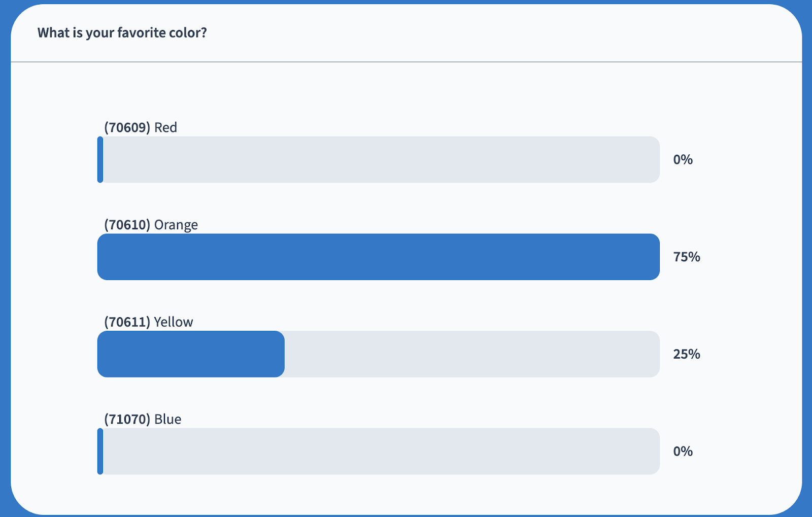Click the filled Orange result bar
This screenshot has width=812, height=517.
point(379,257)
